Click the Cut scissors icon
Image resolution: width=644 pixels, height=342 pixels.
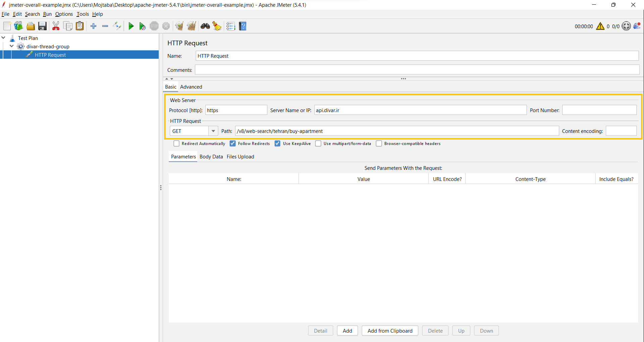click(56, 26)
